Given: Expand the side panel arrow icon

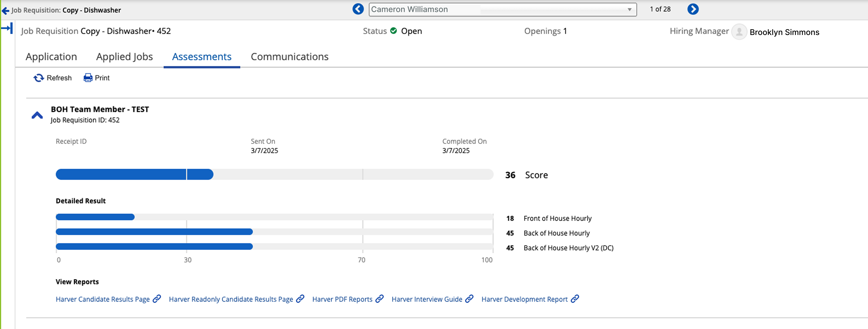Looking at the screenshot, I should coord(7,28).
